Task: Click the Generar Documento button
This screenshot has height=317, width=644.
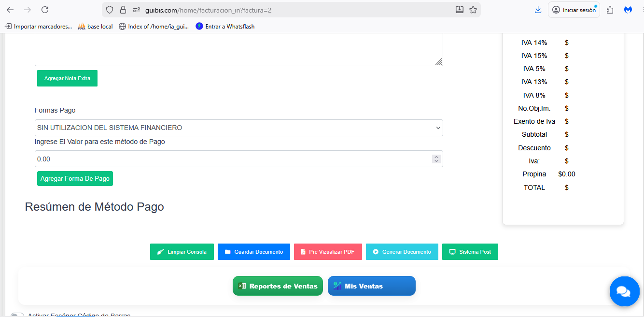Action: (402, 252)
